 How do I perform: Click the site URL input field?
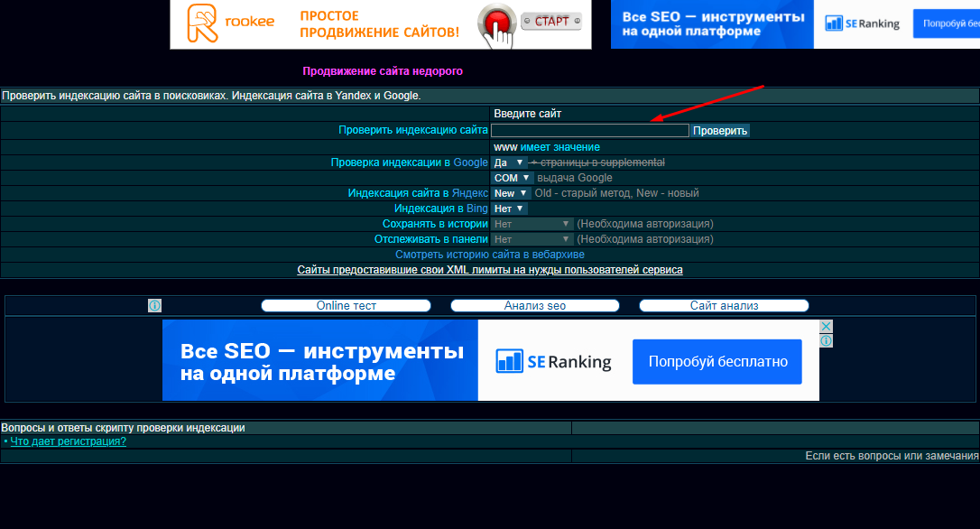point(590,131)
